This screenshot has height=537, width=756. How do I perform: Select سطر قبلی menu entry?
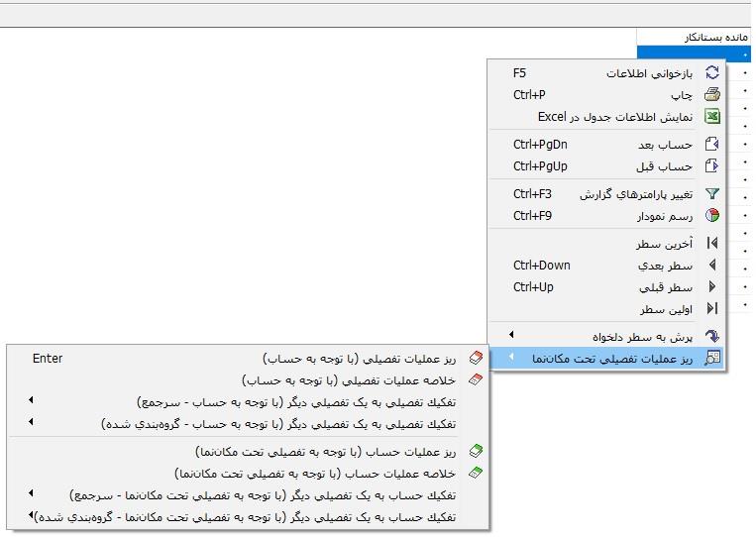click(664, 287)
